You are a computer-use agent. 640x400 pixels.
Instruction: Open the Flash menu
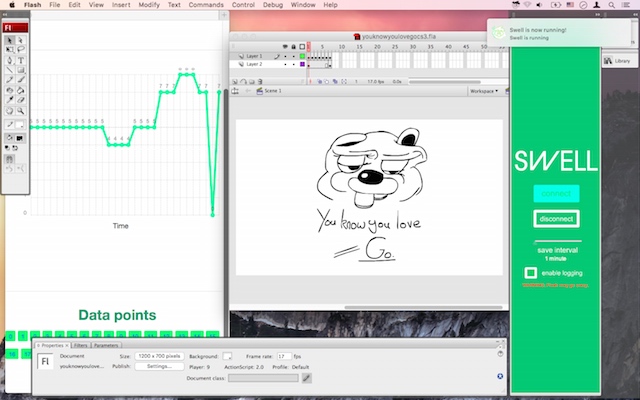point(32,5)
